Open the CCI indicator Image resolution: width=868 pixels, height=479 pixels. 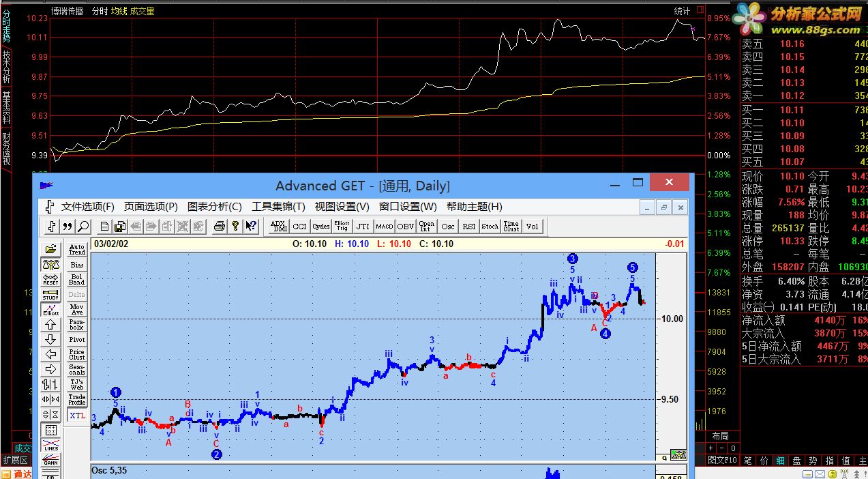click(x=300, y=227)
